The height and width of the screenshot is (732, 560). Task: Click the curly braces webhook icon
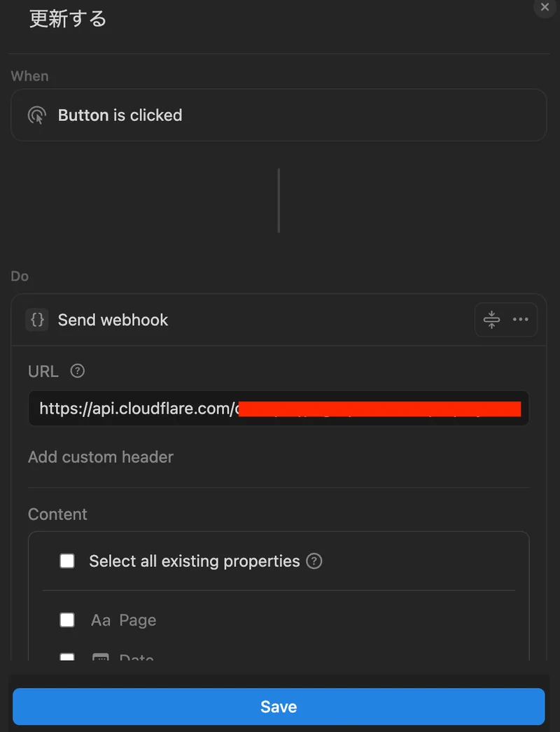[x=37, y=320]
